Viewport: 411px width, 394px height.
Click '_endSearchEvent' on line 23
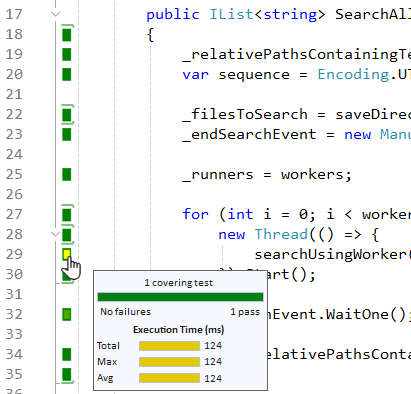249,134
